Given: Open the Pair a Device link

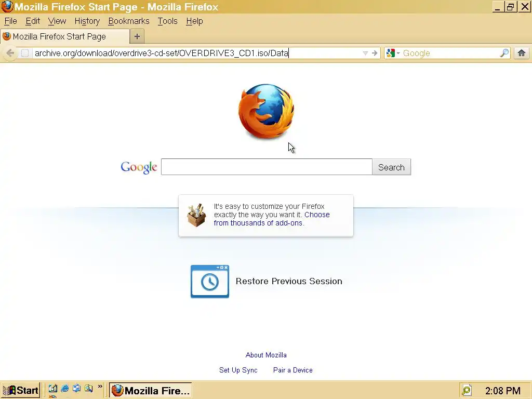Looking at the screenshot, I should click(x=293, y=370).
